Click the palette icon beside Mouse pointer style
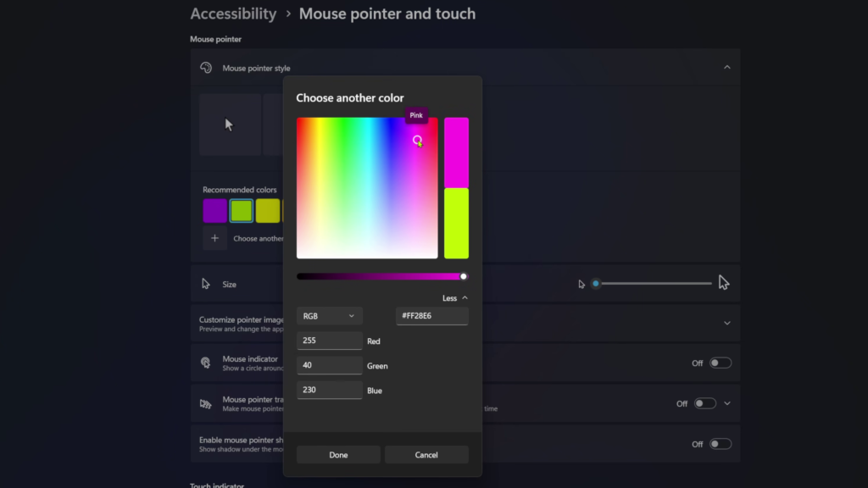This screenshot has height=488, width=868. (x=205, y=68)
